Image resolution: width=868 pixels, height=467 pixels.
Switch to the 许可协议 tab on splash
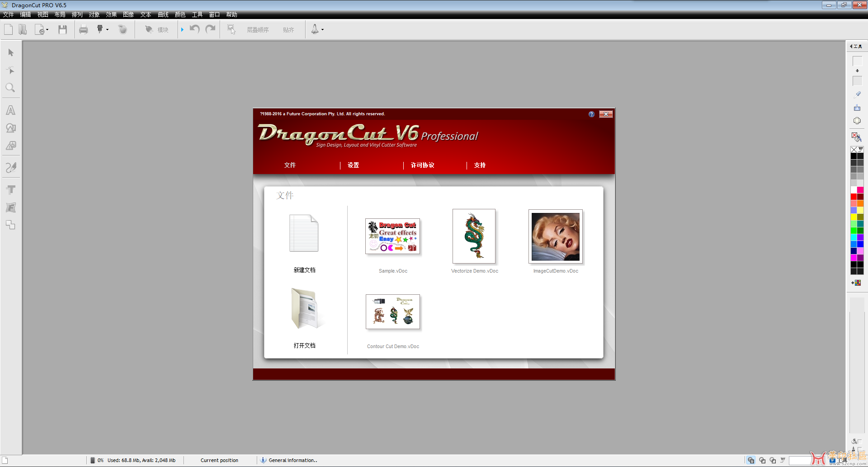tap(422, 165)
